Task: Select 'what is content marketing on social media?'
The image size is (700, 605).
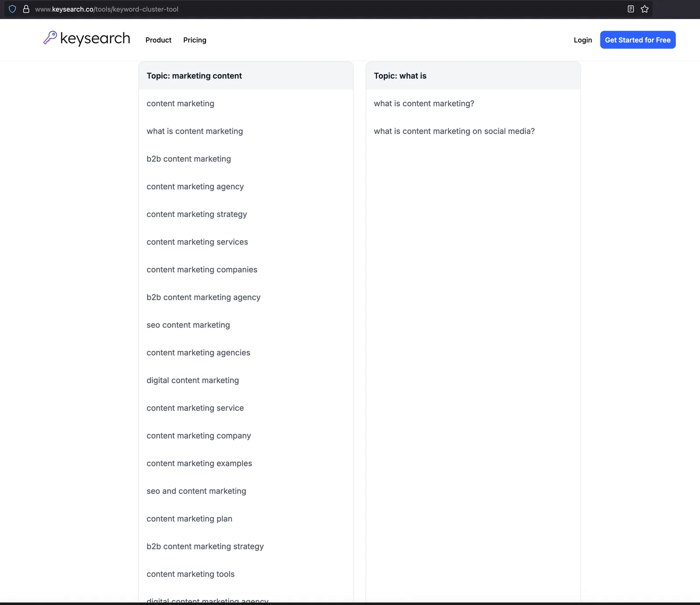Action: pyautogui.click(x=454, y=131)
